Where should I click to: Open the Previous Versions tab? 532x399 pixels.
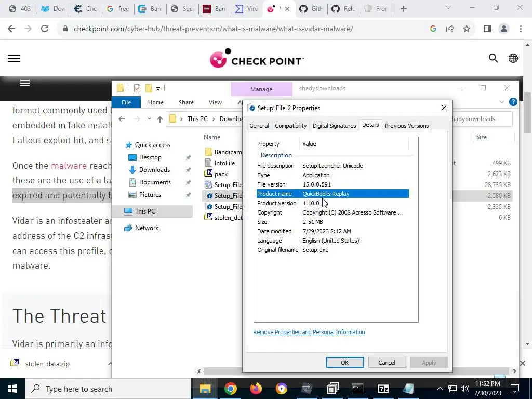pyautogui.click(x=407, y=126)
